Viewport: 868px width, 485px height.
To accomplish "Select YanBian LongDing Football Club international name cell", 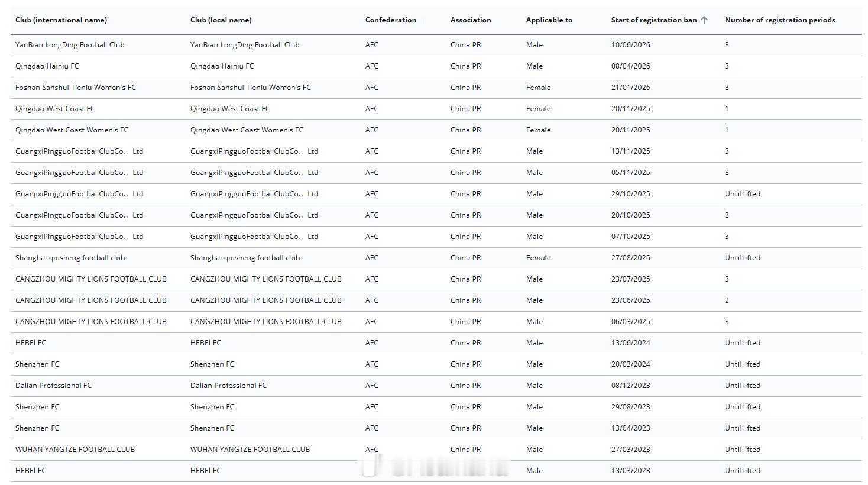I will pos(70,45).
